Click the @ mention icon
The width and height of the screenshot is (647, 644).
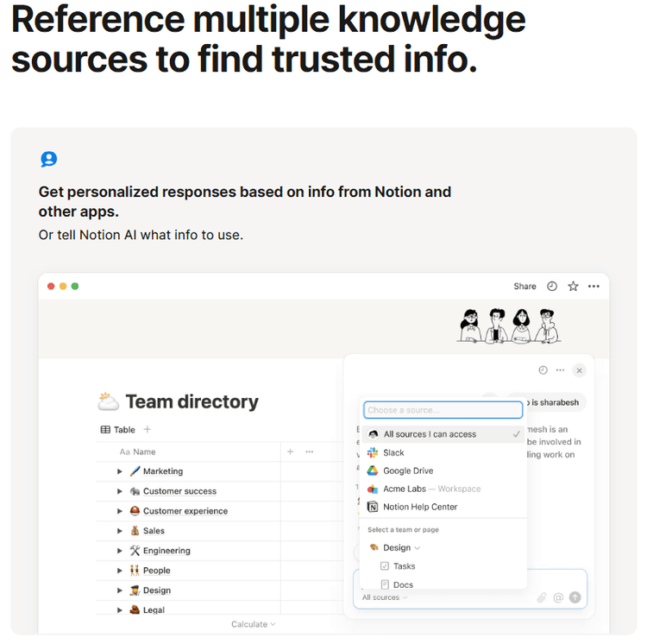(558, 597)
